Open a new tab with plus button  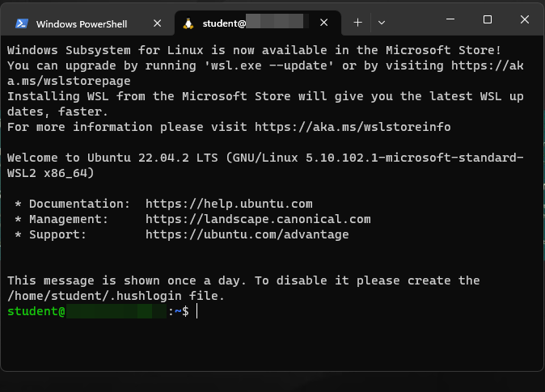(x=357, y=23)
